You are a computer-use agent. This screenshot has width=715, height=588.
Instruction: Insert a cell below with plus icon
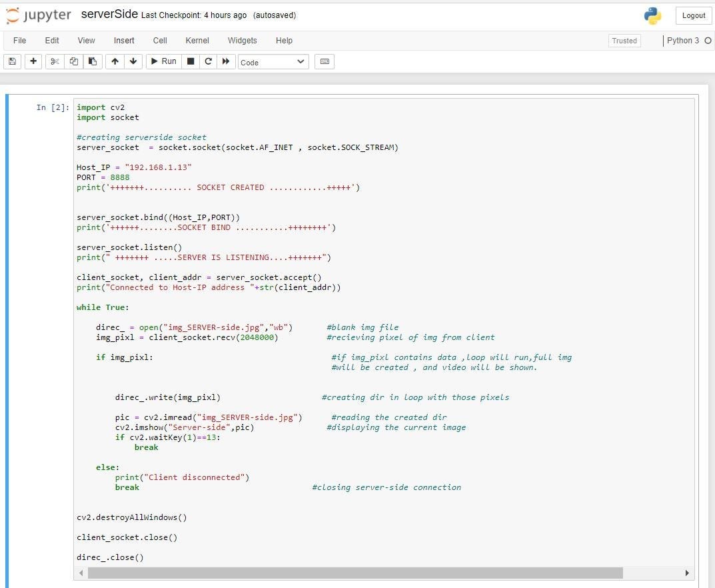pos(33,61)
